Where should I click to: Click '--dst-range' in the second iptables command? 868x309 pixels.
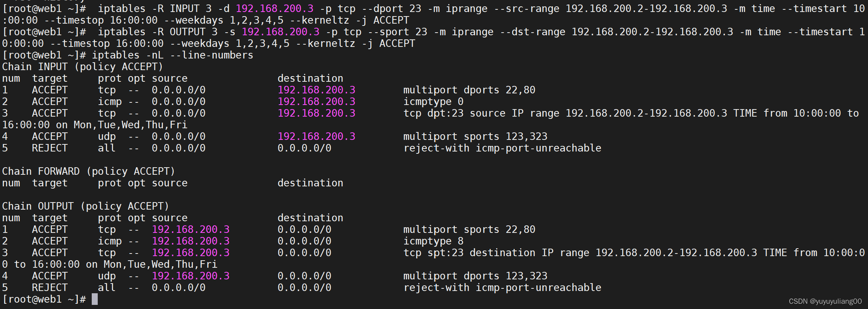pyautogui.click(x=532, y=32)
